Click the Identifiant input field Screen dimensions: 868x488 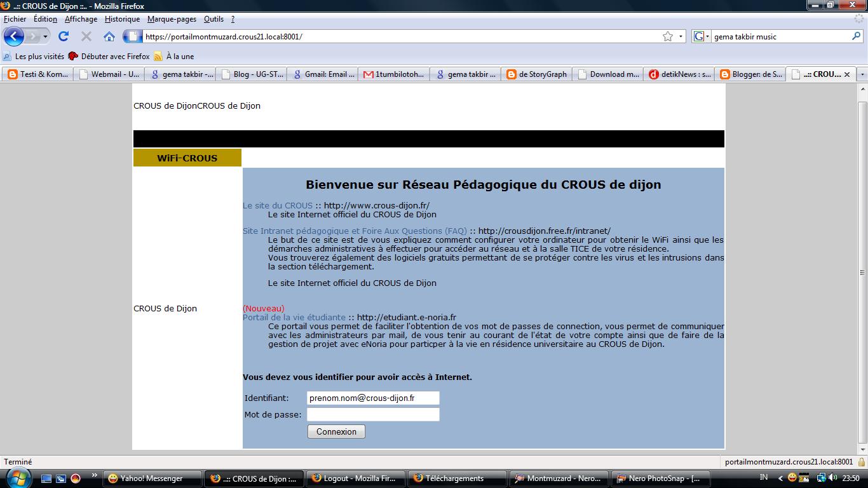pos(373,398)
